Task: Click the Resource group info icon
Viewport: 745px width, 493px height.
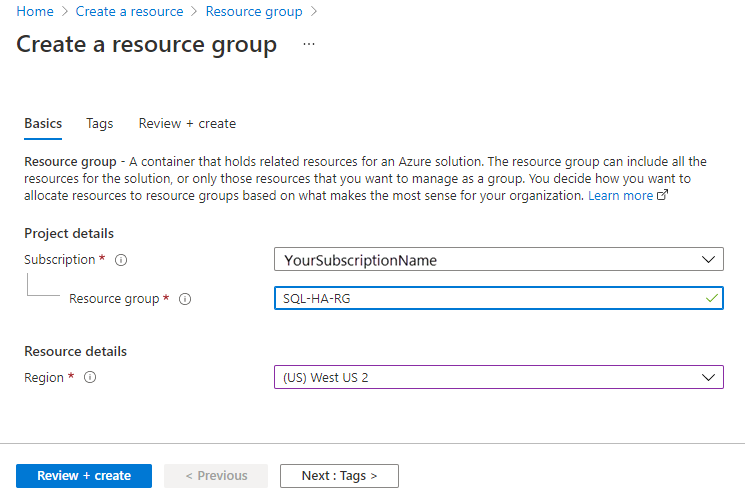Action: 185,299
